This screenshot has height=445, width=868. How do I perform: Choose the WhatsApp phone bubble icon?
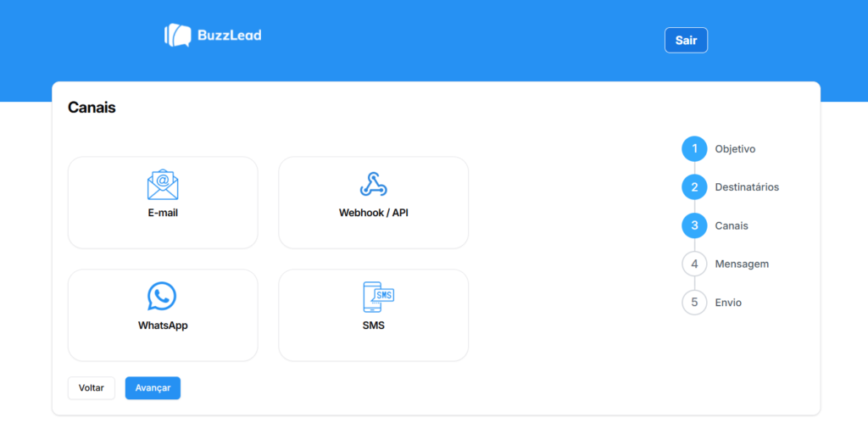[162, 296]
